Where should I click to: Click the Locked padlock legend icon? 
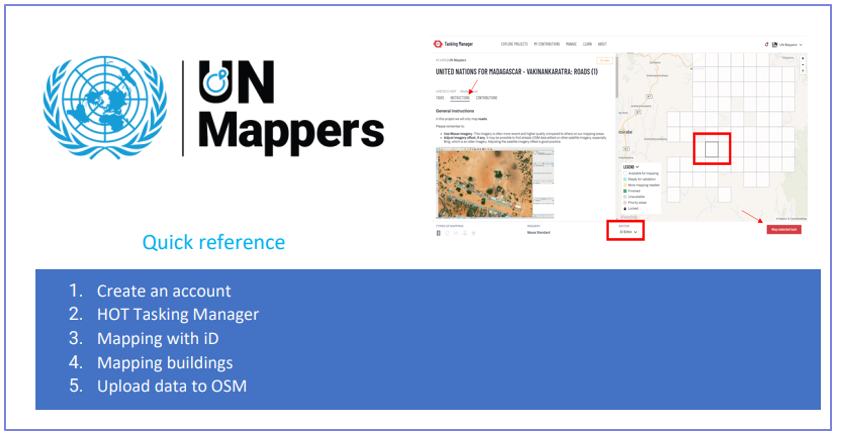click(x=625, y=210)
